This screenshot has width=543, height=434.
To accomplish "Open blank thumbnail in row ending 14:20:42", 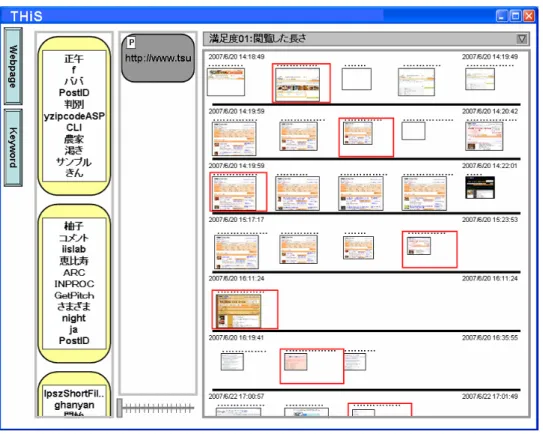I will [413, 131].
